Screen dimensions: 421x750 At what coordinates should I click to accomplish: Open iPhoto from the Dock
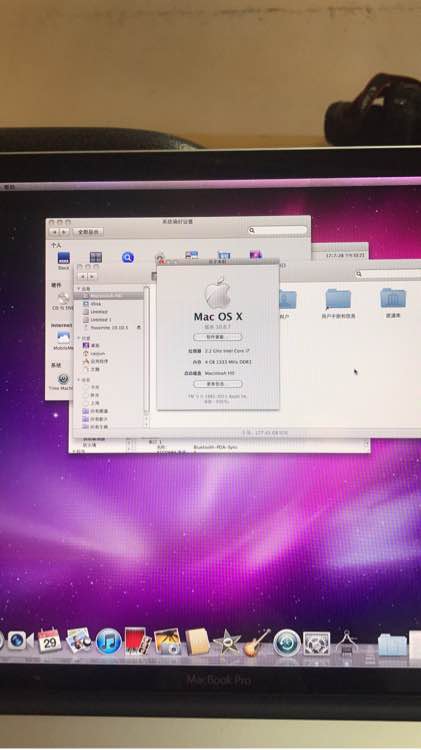[x=167, y=641]
